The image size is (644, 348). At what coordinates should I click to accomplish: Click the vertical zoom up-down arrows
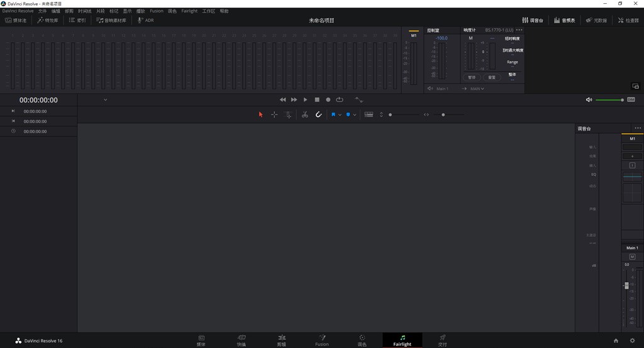(381, 114)
